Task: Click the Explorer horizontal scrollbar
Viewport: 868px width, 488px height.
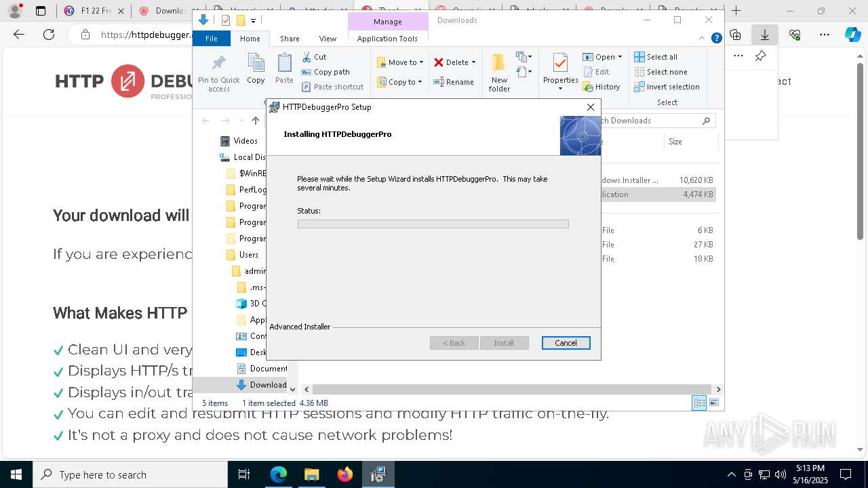Action: [511, 389]
